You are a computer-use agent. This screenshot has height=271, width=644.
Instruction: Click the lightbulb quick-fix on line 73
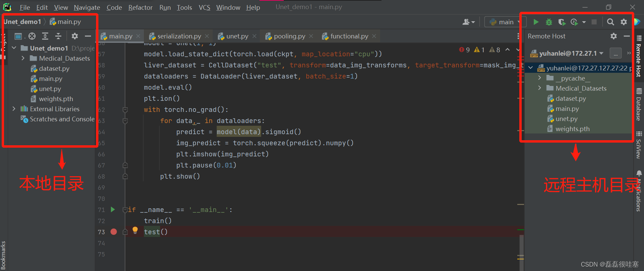(x=135, y=230)
